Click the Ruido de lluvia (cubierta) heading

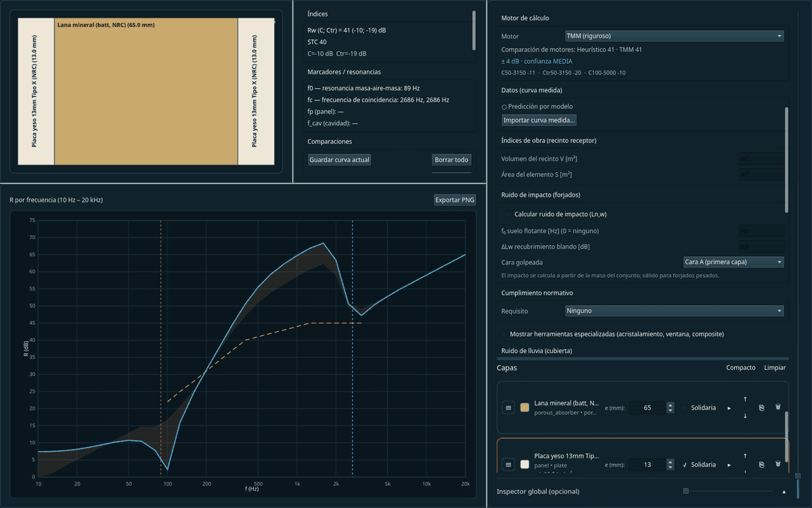537,351
